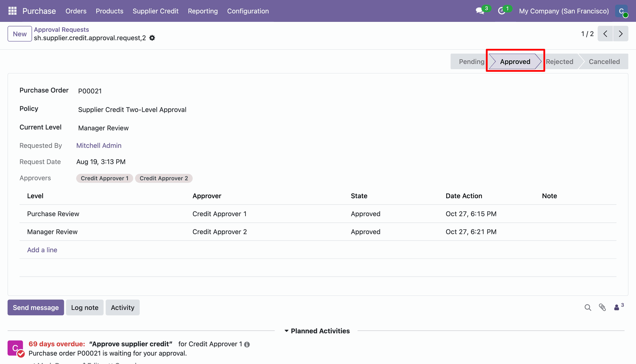This screenshot has width=636, height=364.
Task: Go back to Approval Requests breadcrumb
Action: pyautogui.click(x=61, y=29)
